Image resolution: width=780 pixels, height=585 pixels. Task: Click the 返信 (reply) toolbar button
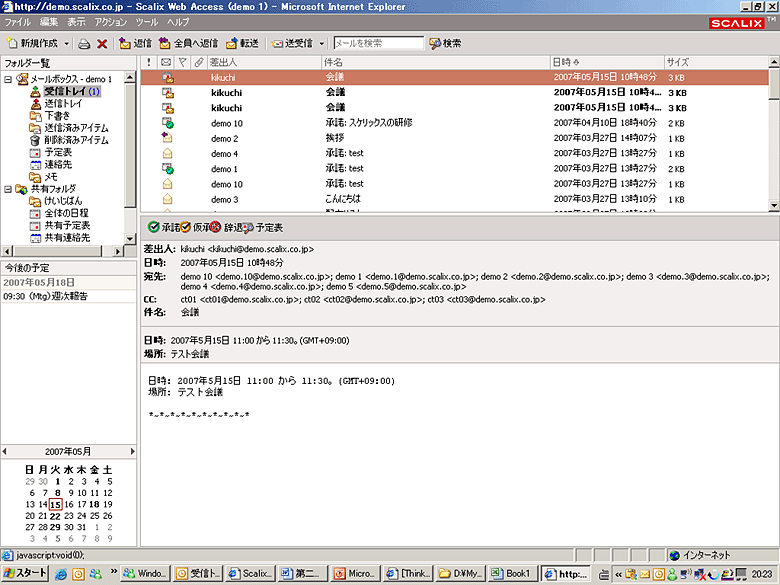pos(135,44)
